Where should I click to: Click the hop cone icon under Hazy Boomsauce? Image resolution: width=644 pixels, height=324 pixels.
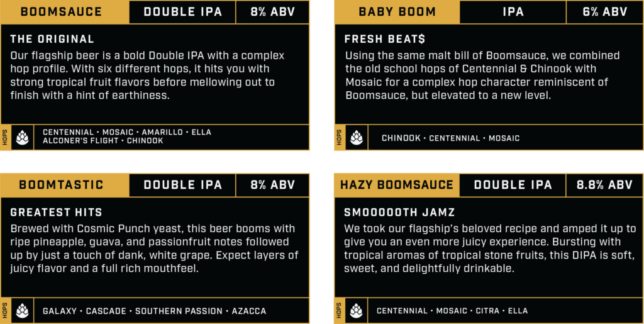(357, 311)
